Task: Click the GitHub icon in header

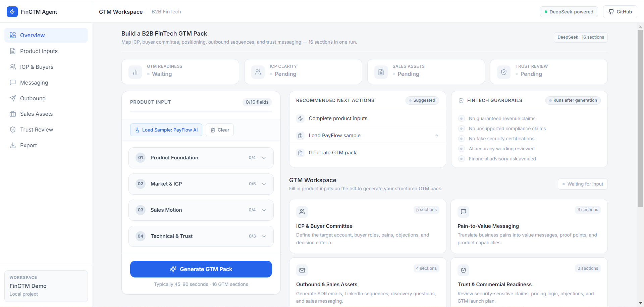Action: point(611,12)
